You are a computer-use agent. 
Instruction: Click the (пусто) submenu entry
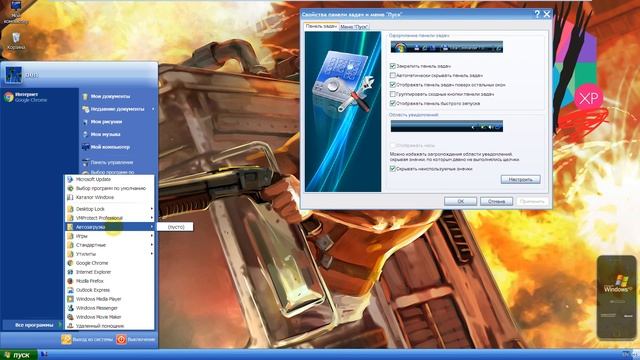(x=175, y=227)
